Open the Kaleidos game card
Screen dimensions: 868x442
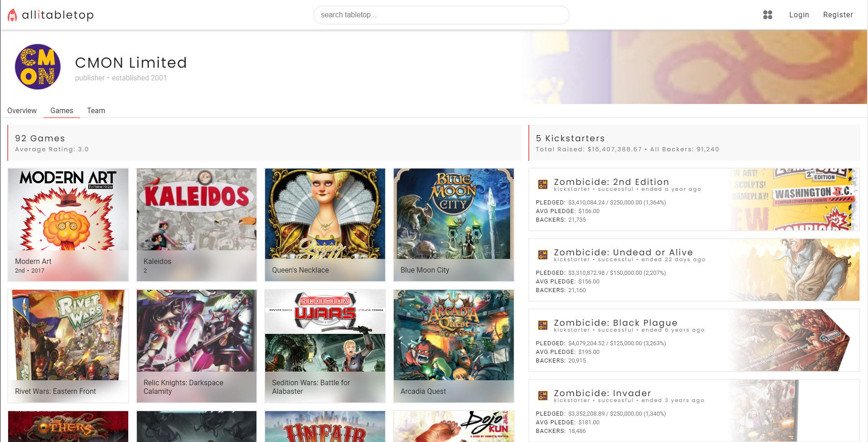pos(196,225)
